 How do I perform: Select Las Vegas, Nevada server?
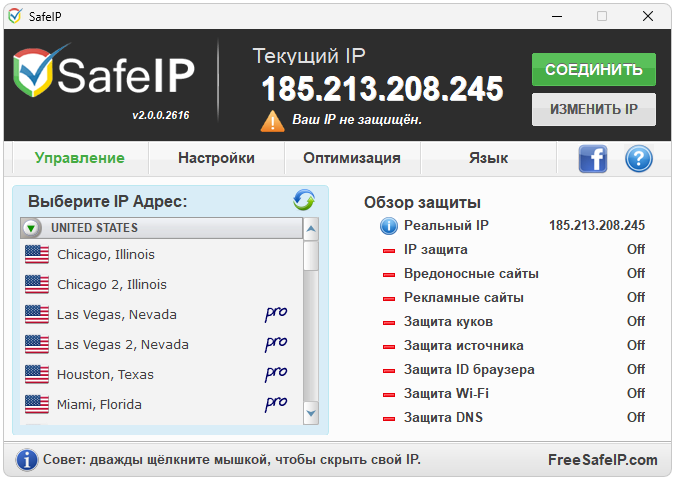coord(162,314)
